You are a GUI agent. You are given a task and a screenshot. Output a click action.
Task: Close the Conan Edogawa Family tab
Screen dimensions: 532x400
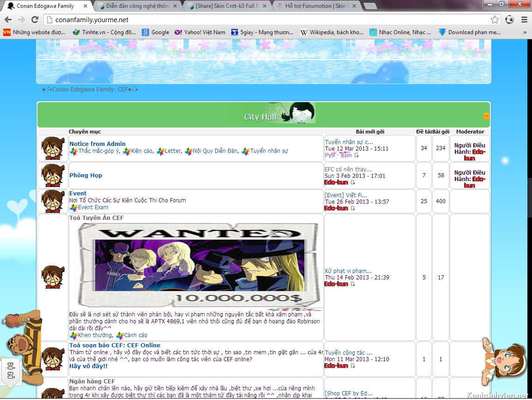coord(85,6)
